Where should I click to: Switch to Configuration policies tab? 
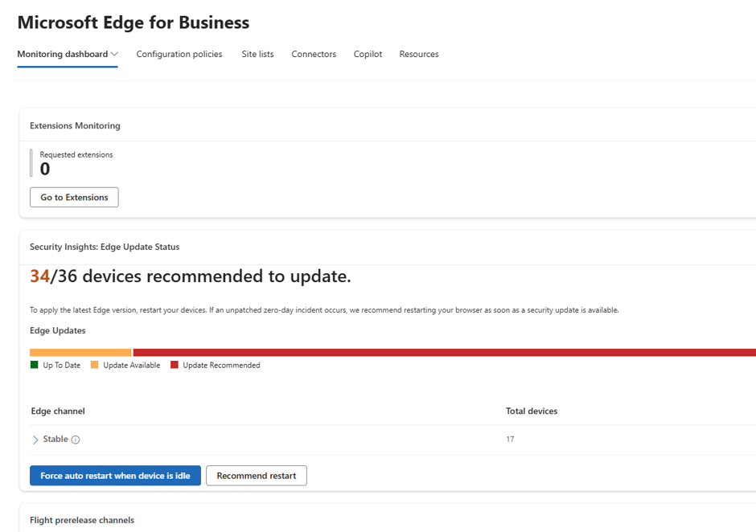pos(179,54)
